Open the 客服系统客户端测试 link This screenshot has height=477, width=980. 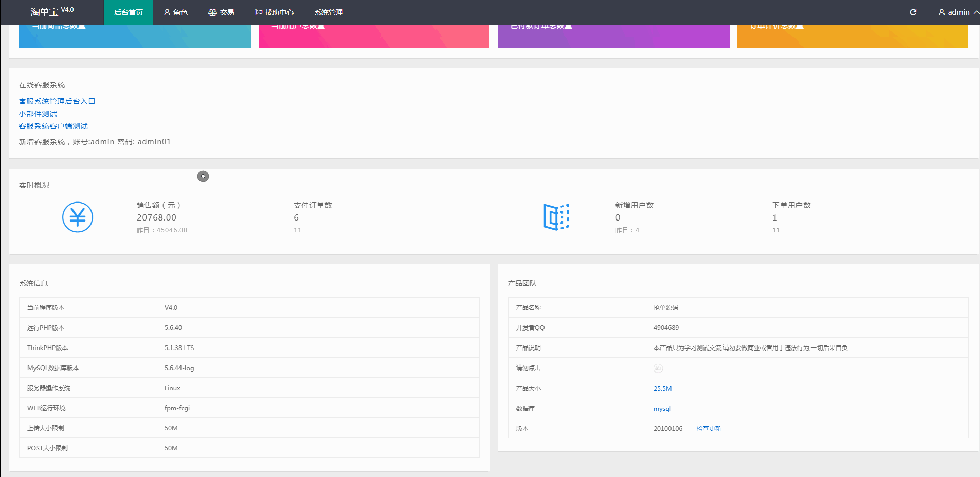coord(53,126)
